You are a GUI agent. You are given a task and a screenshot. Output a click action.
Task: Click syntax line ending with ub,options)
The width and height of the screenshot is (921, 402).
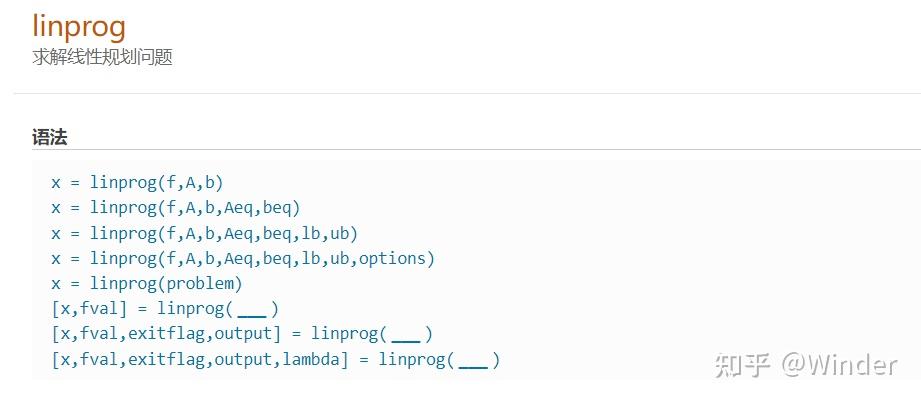(243, 259)
